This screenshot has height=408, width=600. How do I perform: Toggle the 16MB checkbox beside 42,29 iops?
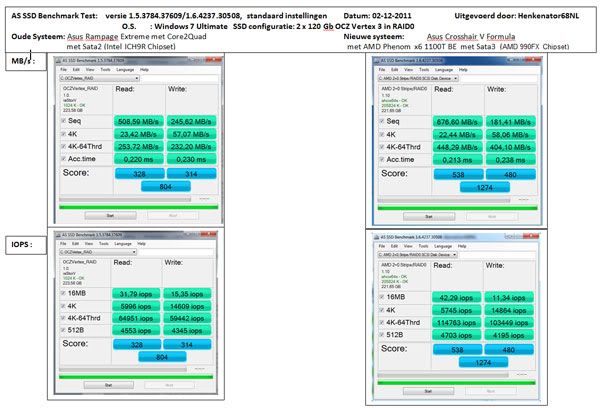point(382,297)
